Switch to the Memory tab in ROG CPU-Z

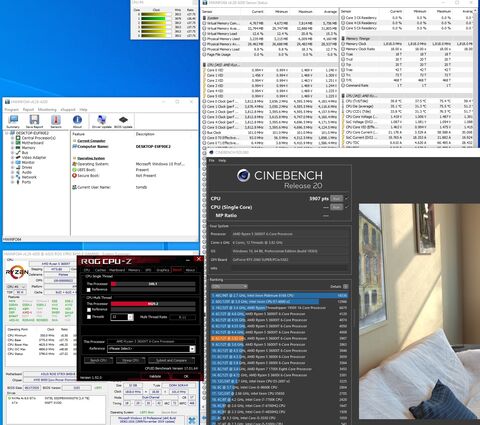(134, 270)
